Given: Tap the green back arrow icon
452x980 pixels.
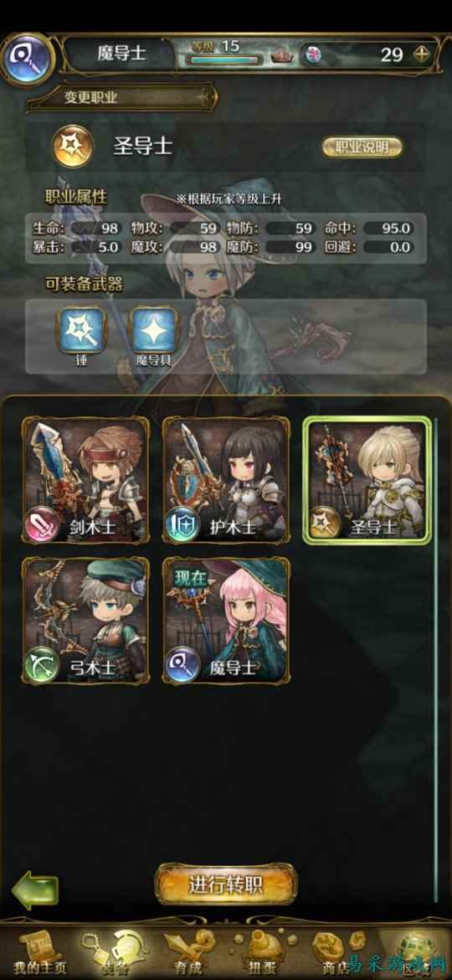Looking at the screenshot, I should tap(35, 890).
